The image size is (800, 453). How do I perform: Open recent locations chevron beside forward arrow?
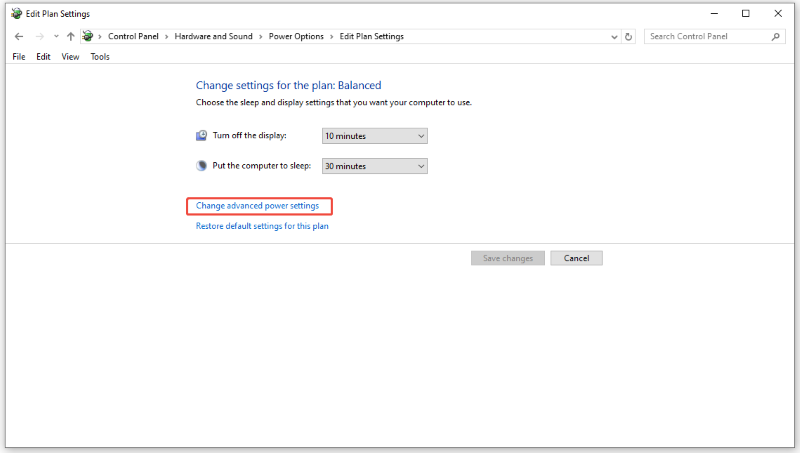point(56,36)
